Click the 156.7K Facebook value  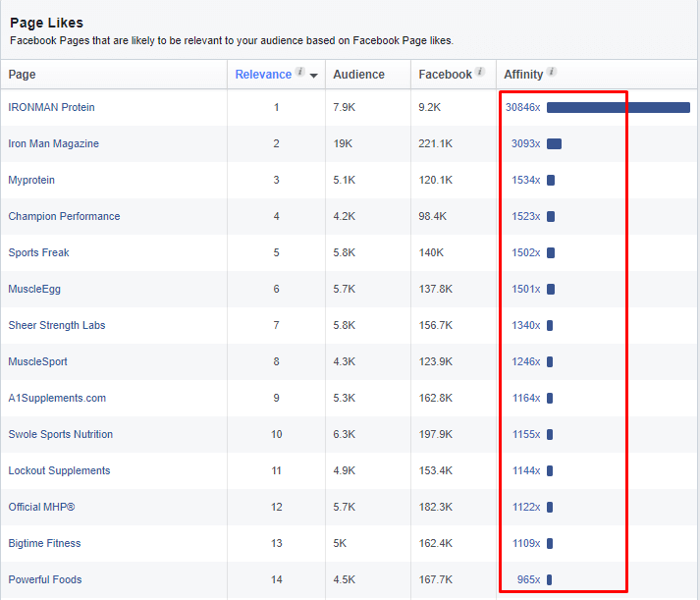(x=435, y=325)
